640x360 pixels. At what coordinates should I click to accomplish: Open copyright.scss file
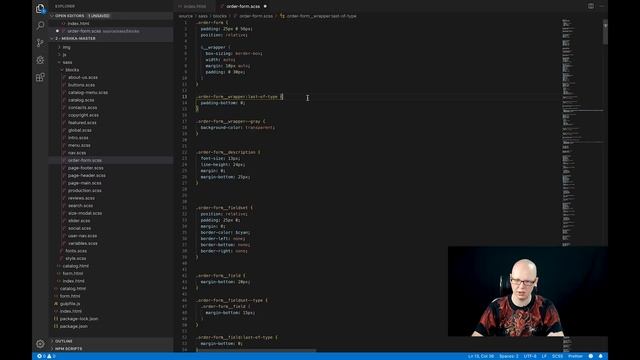(83, 115)
